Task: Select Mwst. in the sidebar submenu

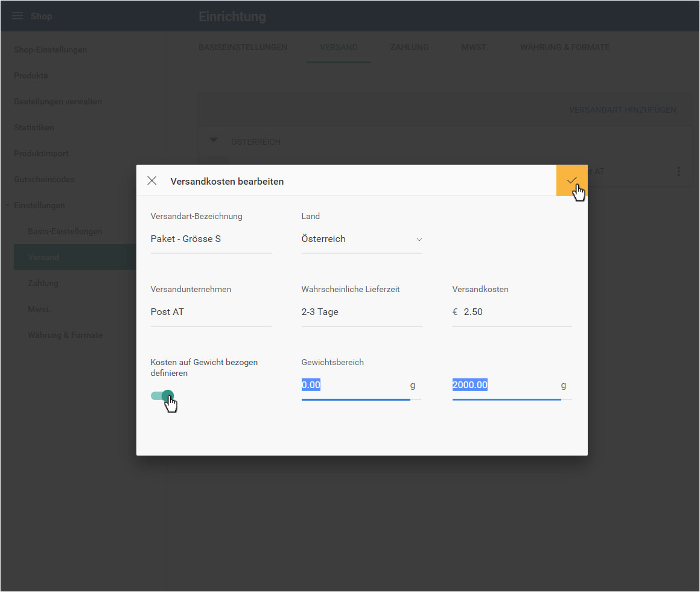Action: point(39,309)
